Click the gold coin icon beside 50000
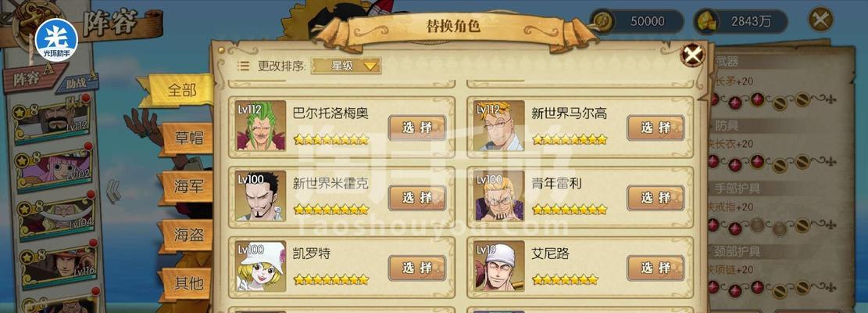This screenshot has height=313, width=868. (x=603, y=22)
